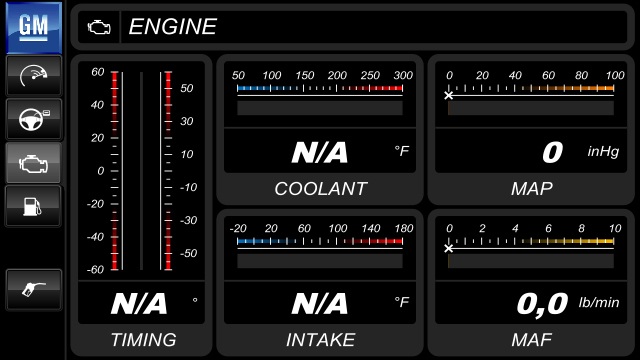This screenshot has height=360, width=640.
Task: Click the GM logo button
Action: pyautogui.click(x=34, y=27)
